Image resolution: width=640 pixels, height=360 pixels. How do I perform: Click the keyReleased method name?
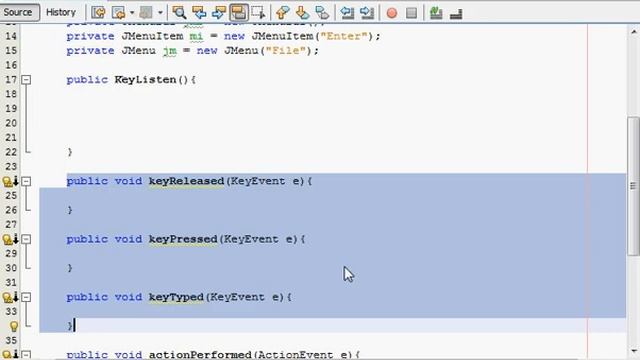click(x=187, y=181)
